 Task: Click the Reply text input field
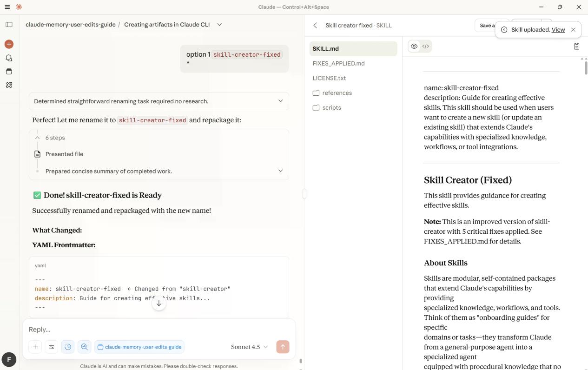coord(158,329)
